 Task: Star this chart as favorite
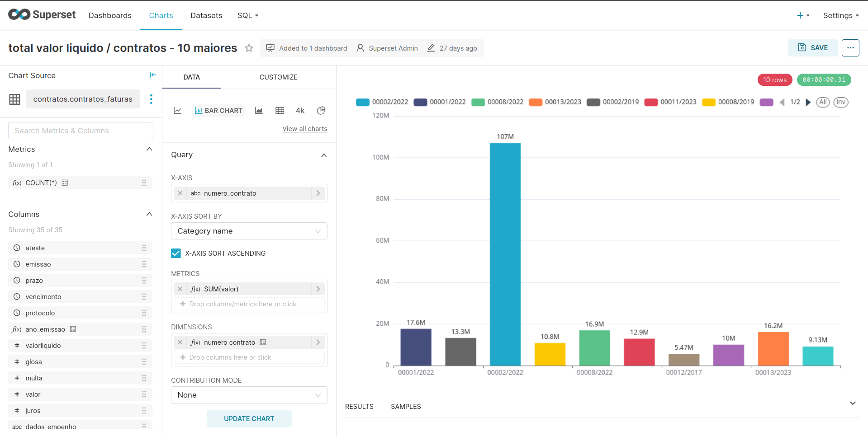coord(249,48)
